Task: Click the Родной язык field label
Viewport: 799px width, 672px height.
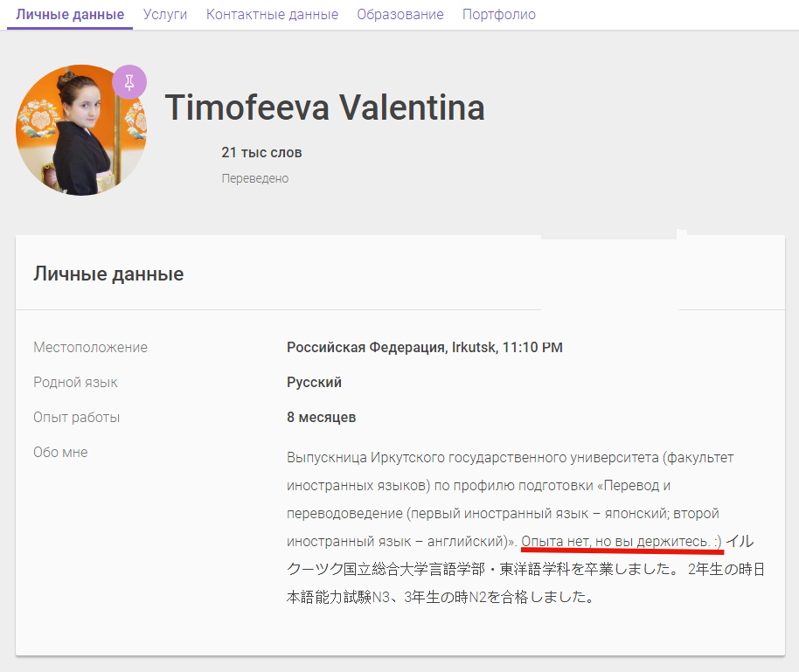Action: (75, 382)
